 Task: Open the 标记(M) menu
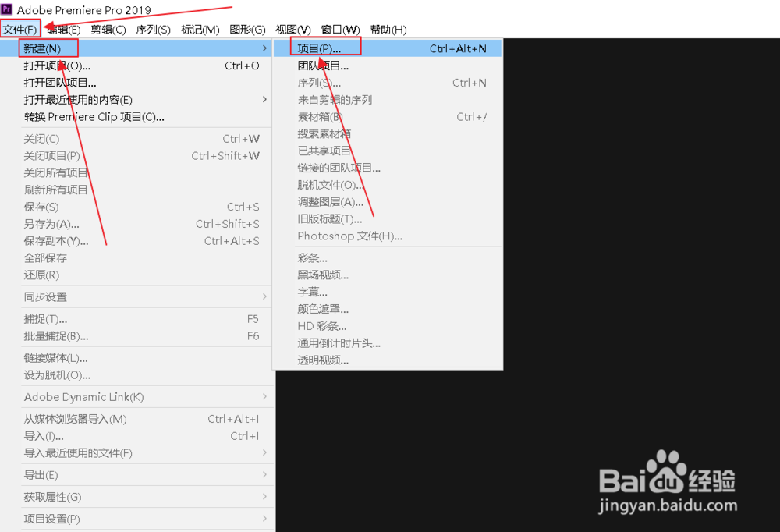[x=200, y=30]
